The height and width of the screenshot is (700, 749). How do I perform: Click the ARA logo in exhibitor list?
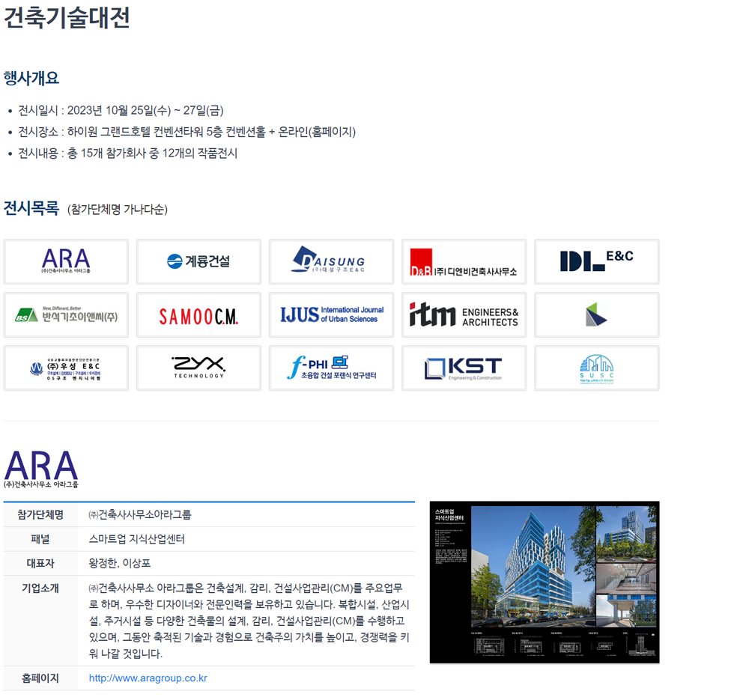[x=66, y=262]
